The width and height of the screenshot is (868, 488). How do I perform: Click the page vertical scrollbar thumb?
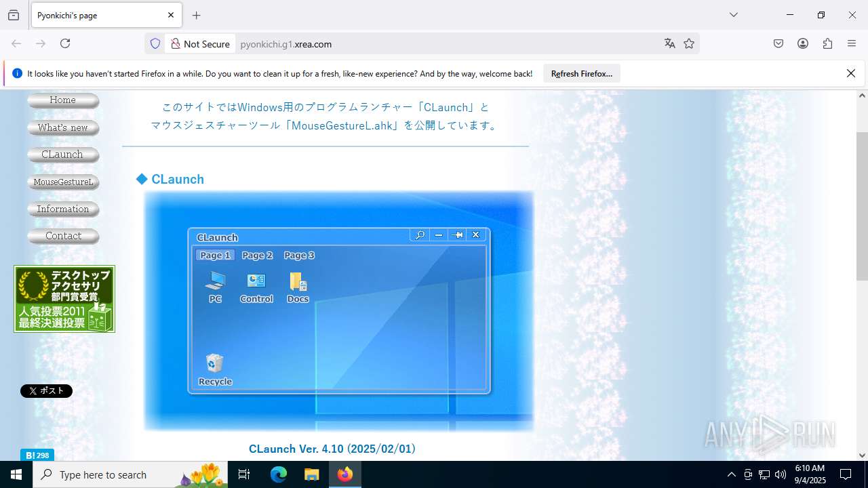(x=862, y=207)
